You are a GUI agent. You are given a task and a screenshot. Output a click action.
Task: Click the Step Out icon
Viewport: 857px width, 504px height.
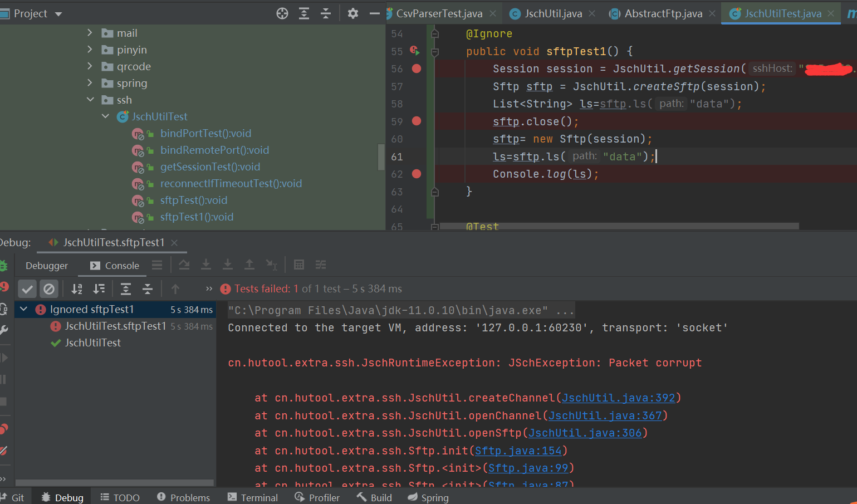(x=249, y=264)
